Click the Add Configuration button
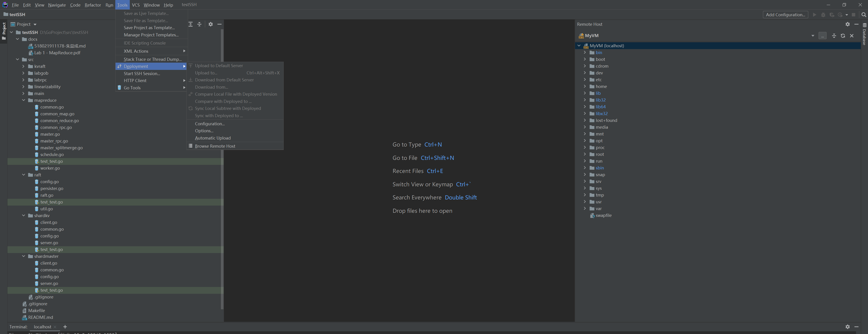 tap(785, 15)
